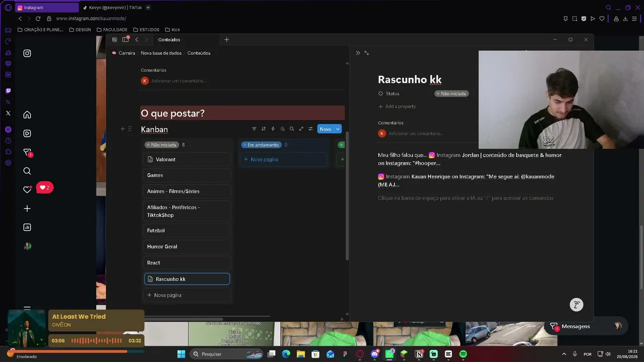The width and height of the screenshot is (644, 362).
Task: Open Instagram direct messages icon
Action: pyautogui.click(x=27, y=152)
